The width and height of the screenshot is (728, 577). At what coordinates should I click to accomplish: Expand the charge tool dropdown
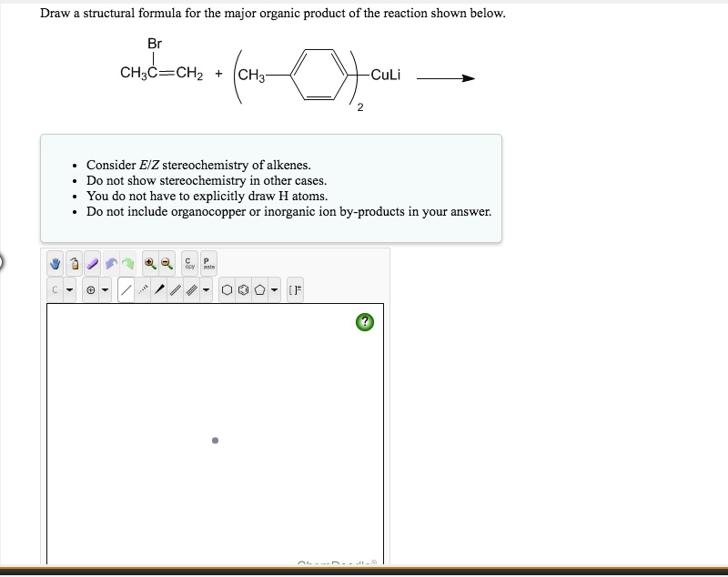[x=104, y=289]
